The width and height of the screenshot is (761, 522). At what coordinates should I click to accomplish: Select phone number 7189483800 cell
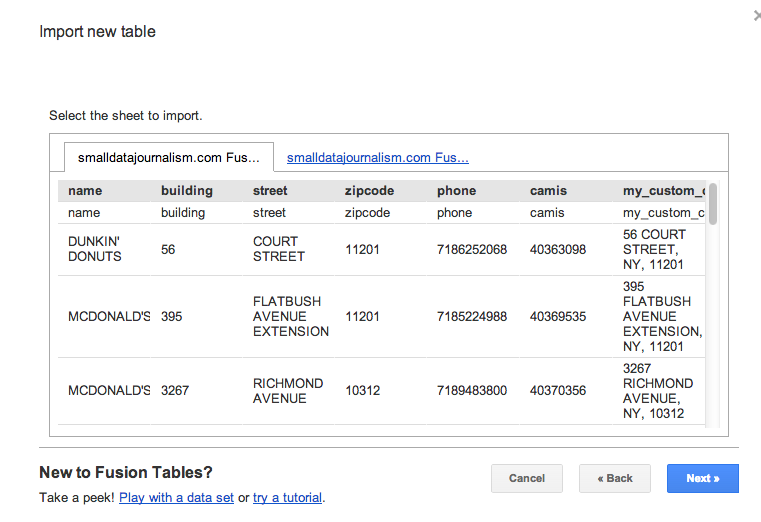(473, 391)
